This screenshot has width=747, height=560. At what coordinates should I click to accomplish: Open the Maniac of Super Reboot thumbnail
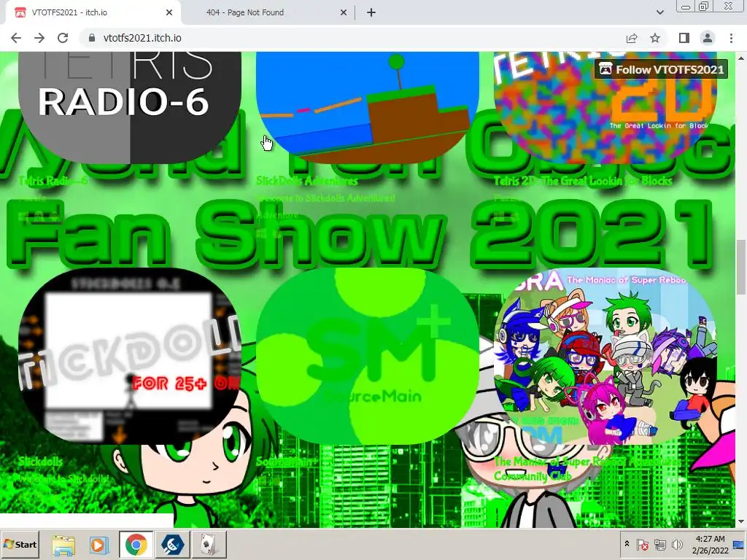point(605,356)
